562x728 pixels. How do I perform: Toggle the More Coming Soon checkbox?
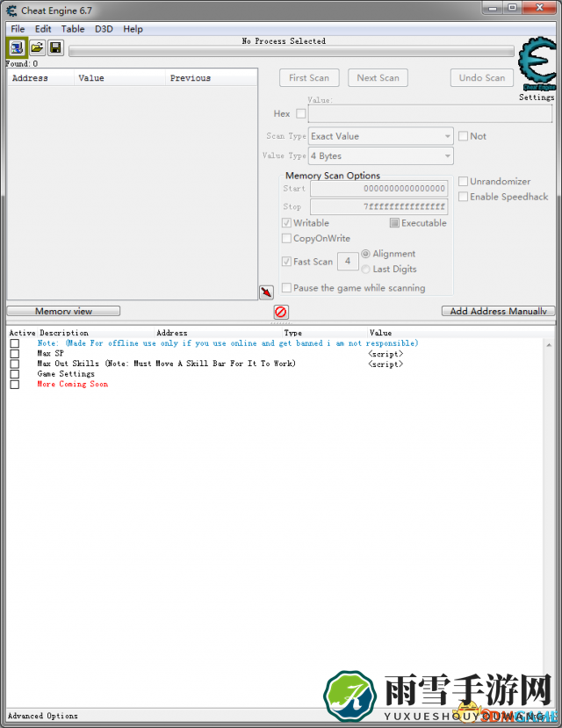[x=15, y=385]
